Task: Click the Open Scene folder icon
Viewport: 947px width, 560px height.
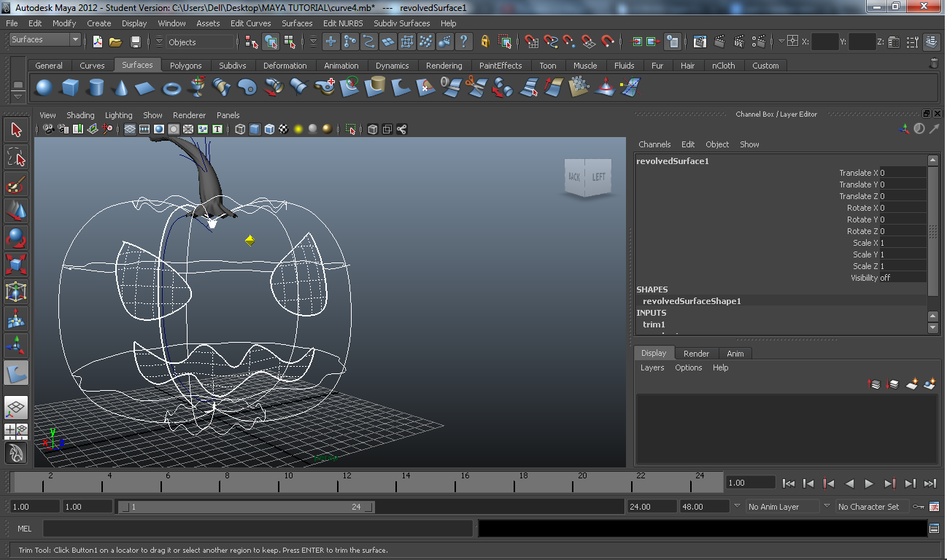Action: (115, 42)
